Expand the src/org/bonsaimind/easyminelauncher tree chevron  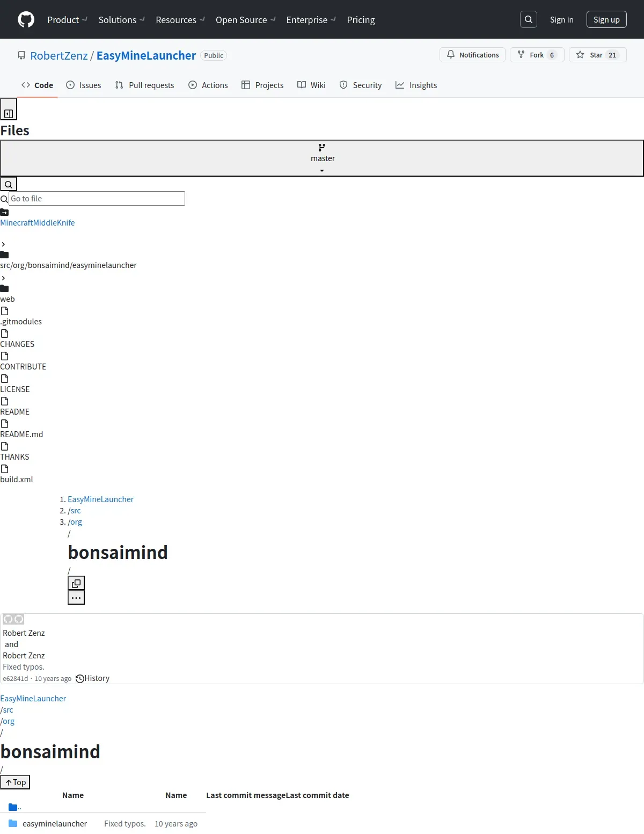3,244
